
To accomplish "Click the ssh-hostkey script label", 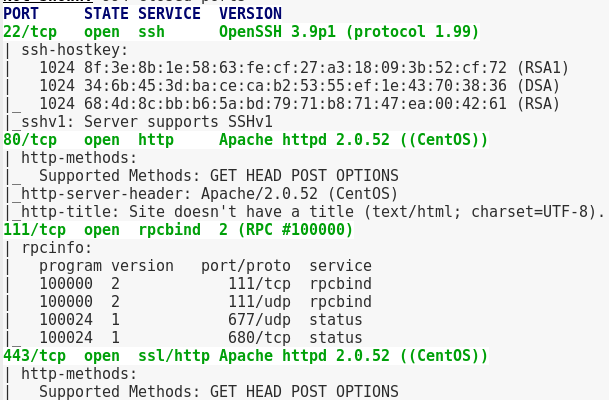I will tap(66, 50).
